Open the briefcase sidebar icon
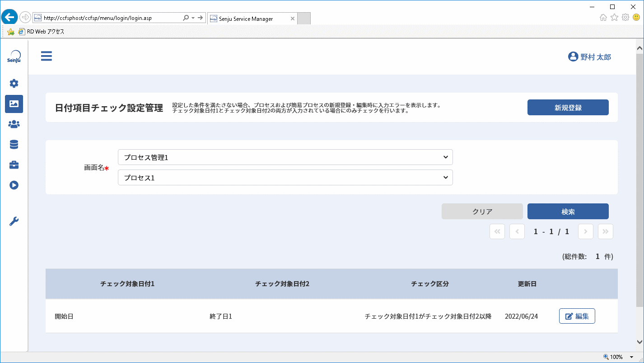 (x=14, y=165)
